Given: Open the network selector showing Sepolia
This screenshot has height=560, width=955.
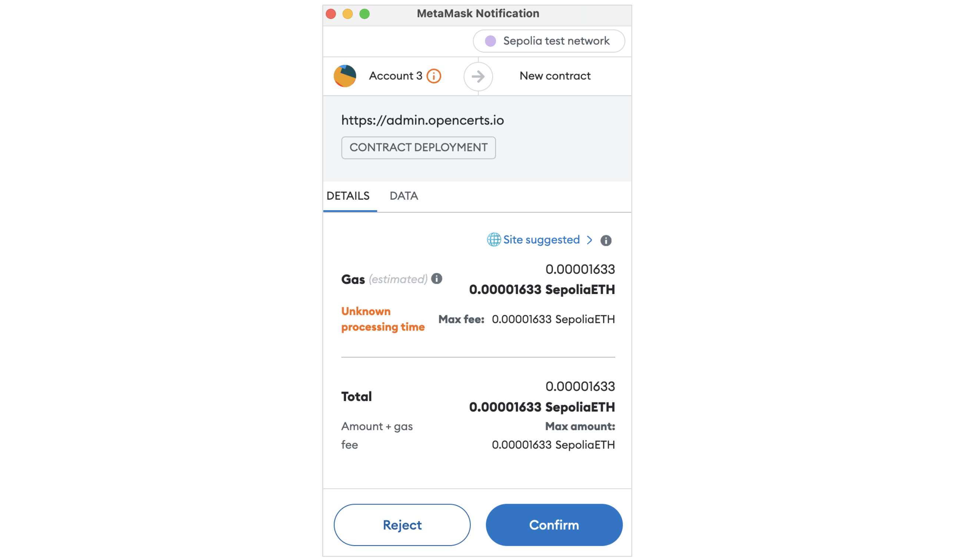Looking at the screenshot, I should point(549,41).
